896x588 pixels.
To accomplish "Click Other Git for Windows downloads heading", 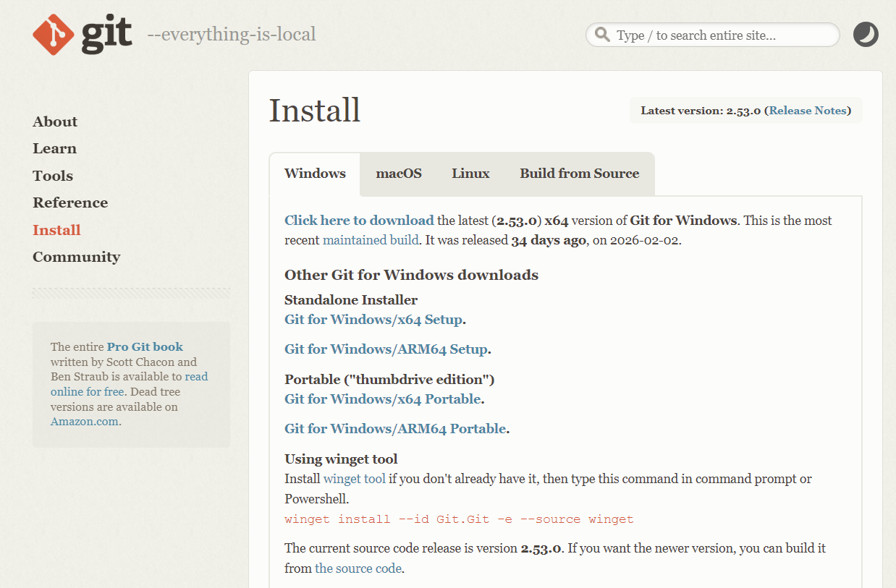I will pos(411,275).
